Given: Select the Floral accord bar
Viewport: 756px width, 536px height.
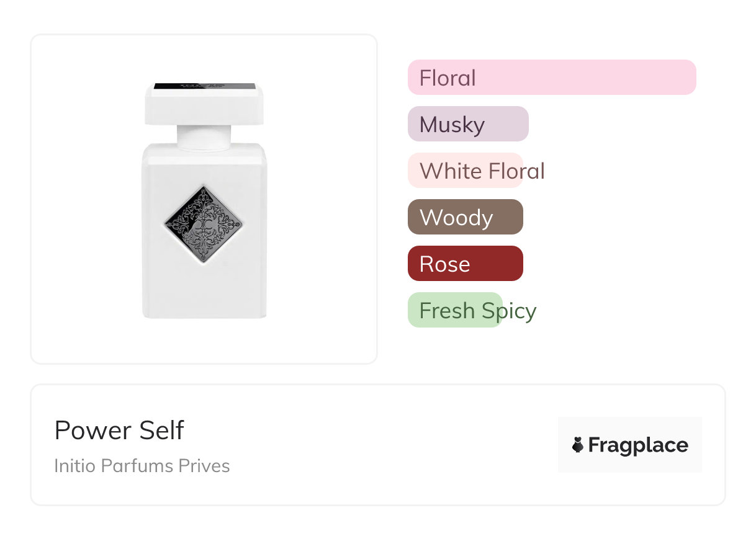Looking at the screenshot, I should 552,78.
